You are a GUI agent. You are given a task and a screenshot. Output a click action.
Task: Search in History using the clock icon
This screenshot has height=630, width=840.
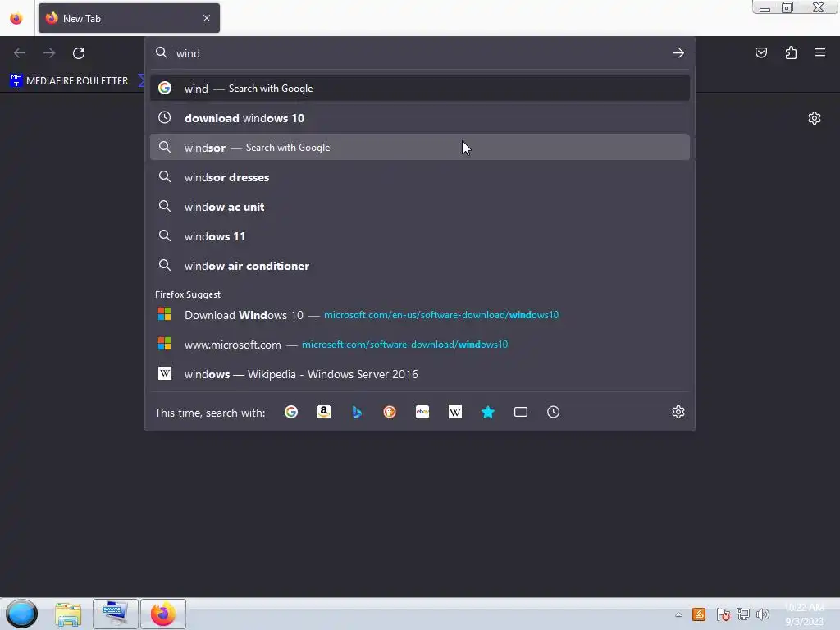point(554,412)
